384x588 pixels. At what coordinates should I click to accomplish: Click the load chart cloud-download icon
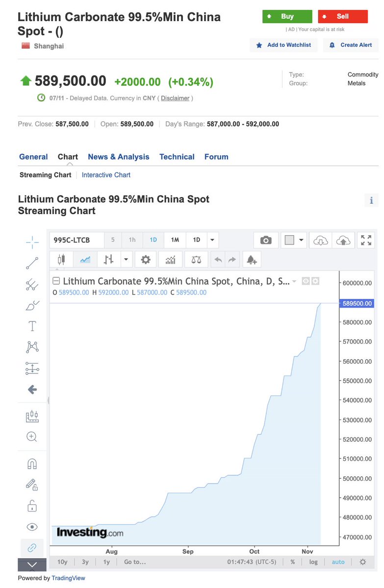point(320,240)
